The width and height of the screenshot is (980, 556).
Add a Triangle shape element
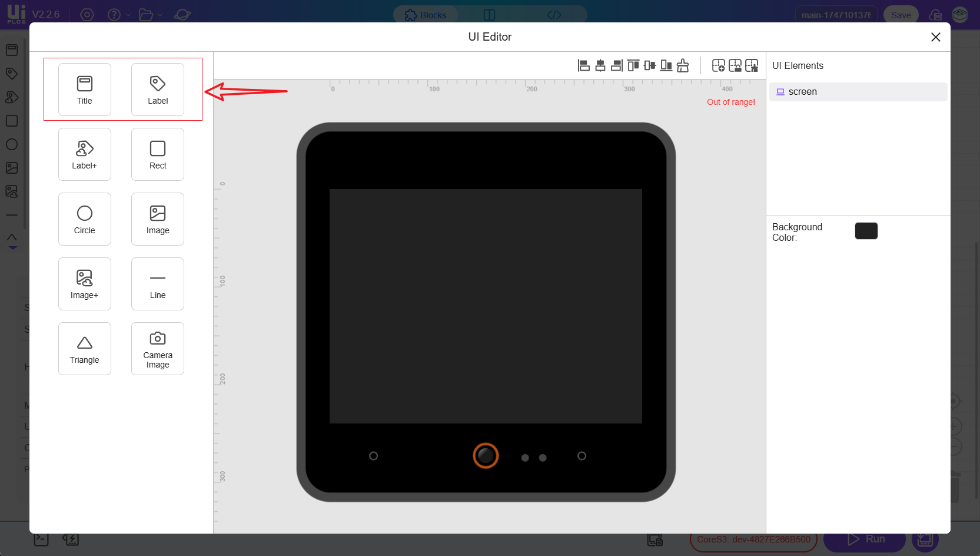(85, 349)
